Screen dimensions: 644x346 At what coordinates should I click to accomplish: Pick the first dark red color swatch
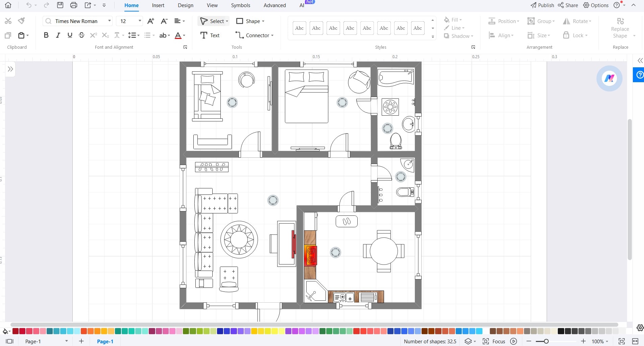pos(15,331)
